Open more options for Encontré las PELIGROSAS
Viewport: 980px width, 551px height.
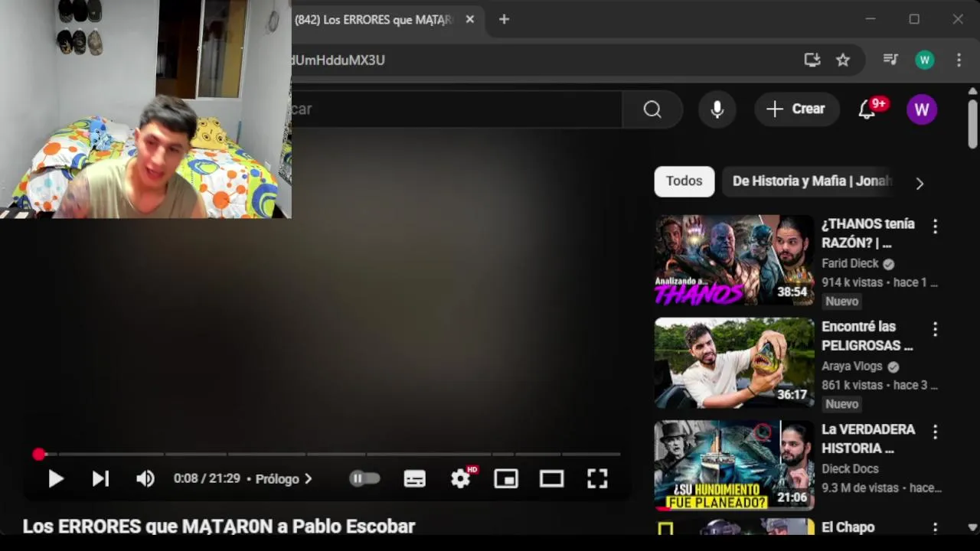point(935,329)
